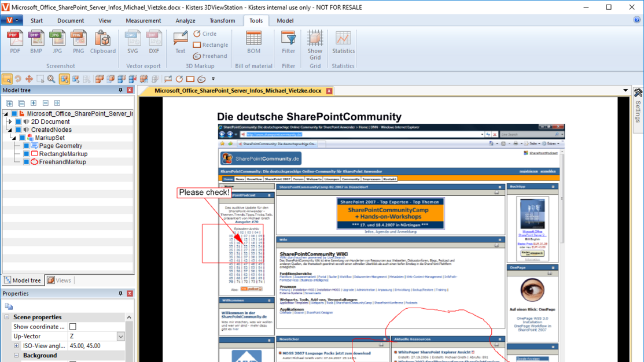Open the Transform ribbon tab

222,20
